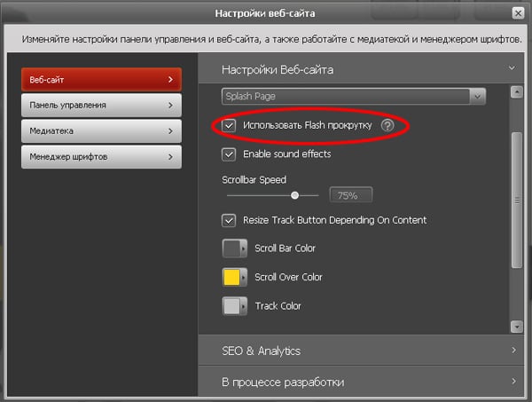Switch to Менеджер шрифтов tab
This screenshot has height=402, width=532.
100,156
